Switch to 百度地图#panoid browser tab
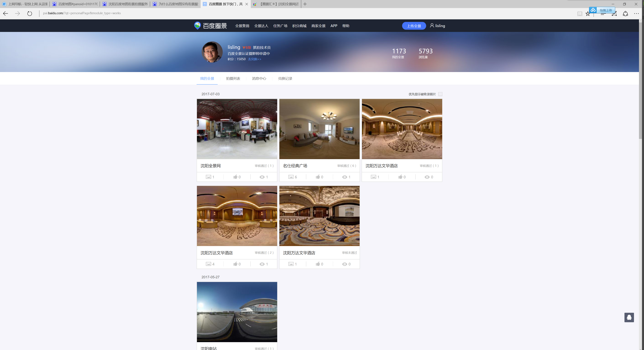644x350 pixels. (x=75, y=4)
